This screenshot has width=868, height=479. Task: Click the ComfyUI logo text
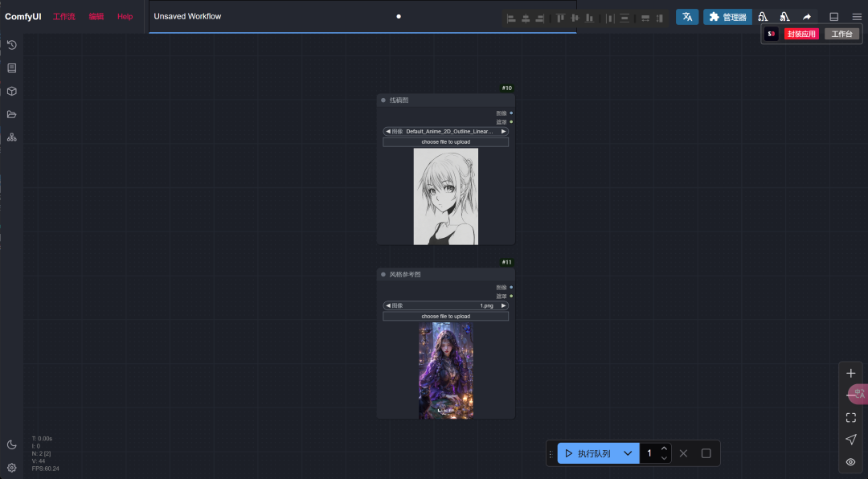coord(23,17)
